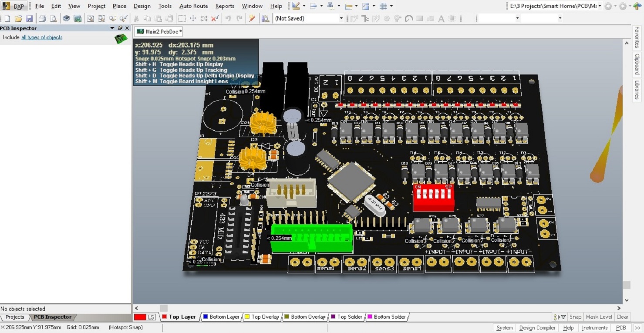The height and width of the screenshot is (333, 644).
Task: Open the PCB Inspector panel options icon
Action: [112, 28]
